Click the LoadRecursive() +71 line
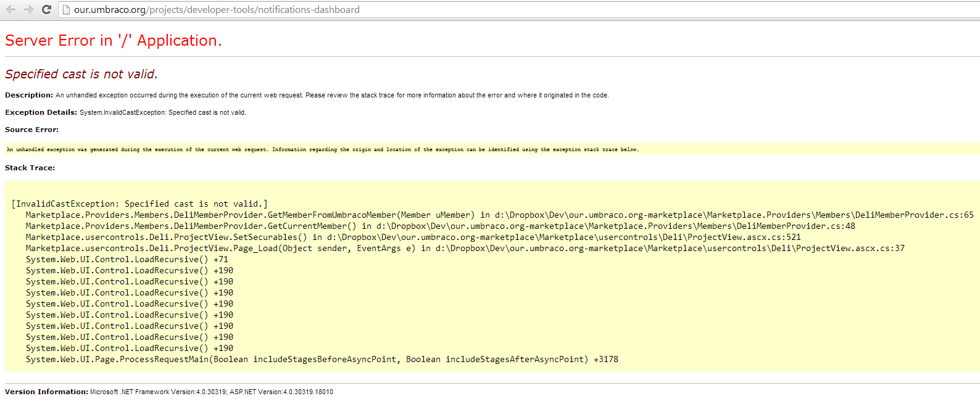The image size is (980, 417). click(x=127, y=259)
